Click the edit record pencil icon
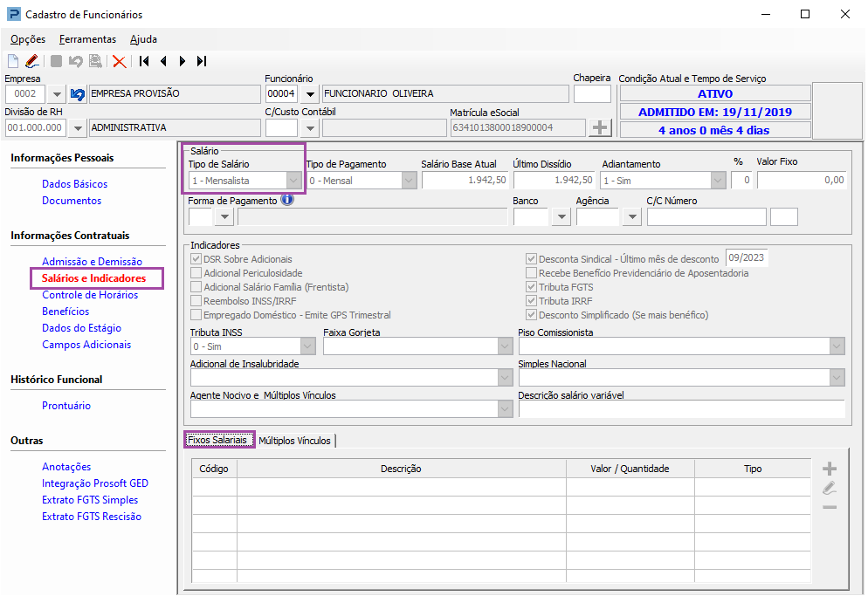The image size is (868, 596). coord(31,61)
